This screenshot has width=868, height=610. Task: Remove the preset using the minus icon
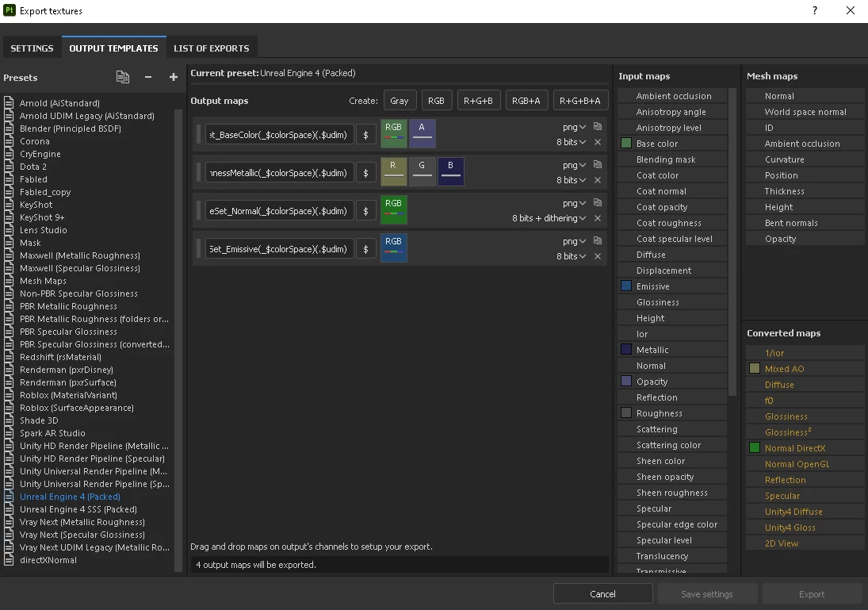[147, 77]
